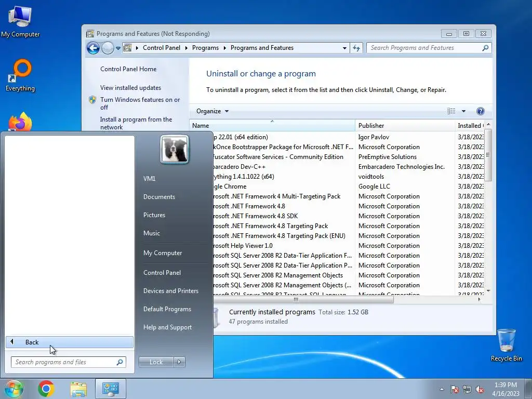The image size is (532, 399).
Task: Click the network tray icon
Action: pyautogui.click(x=467, y=389)
